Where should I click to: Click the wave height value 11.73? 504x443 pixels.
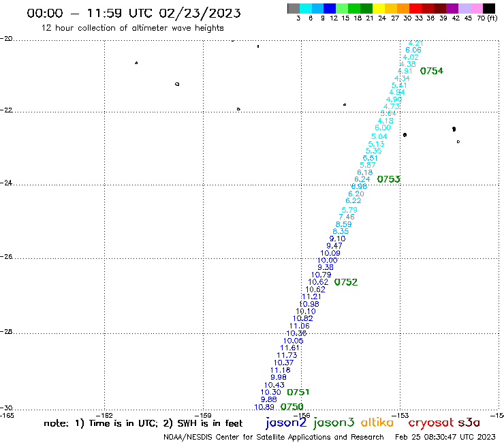(287, 355)
